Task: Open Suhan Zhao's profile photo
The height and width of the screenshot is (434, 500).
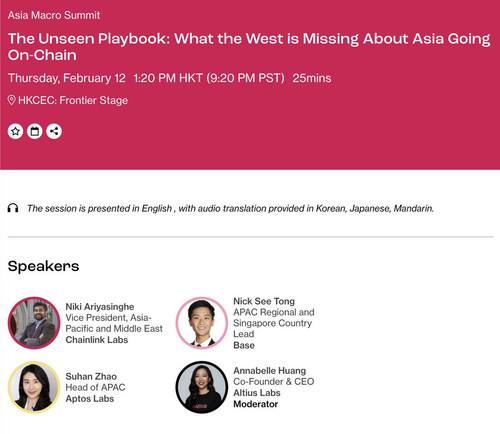Action: (x=34, y=387)
